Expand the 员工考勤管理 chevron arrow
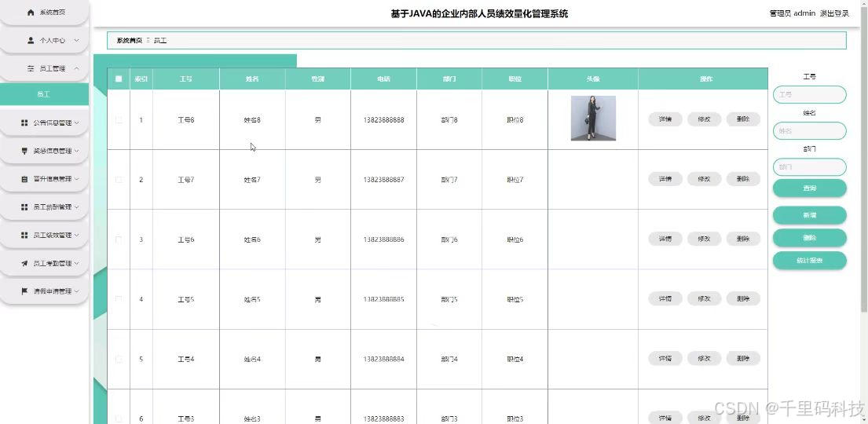 76,264
